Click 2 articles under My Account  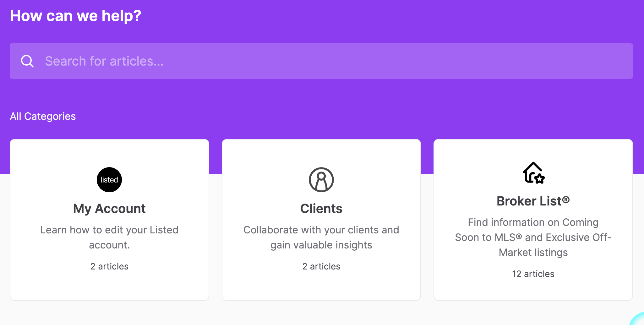pyautogui.click(x=109, y=266)
